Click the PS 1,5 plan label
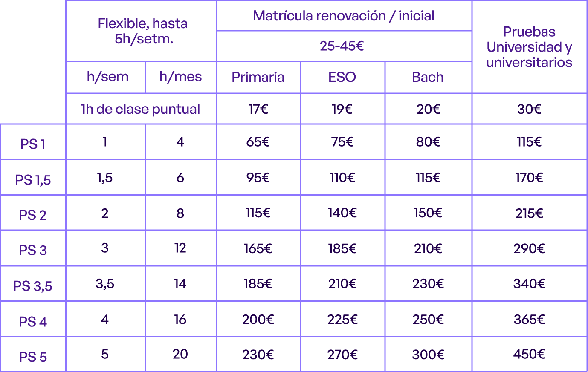The width and height of the screenshot is (588, 372). point(33,178)
